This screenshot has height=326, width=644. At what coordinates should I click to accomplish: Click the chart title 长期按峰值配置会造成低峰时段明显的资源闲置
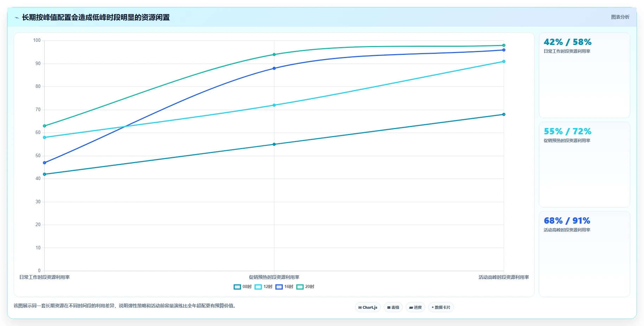(x=96, y=18)
